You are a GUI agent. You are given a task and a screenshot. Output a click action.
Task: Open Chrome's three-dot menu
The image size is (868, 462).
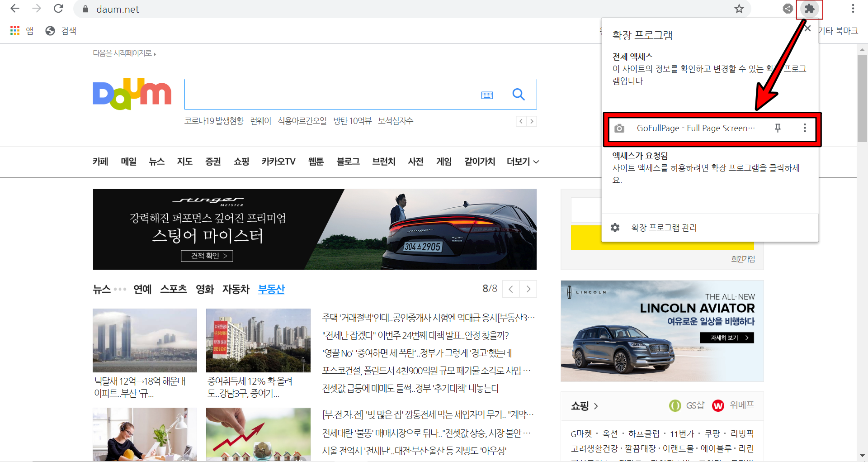coord(853,9)
